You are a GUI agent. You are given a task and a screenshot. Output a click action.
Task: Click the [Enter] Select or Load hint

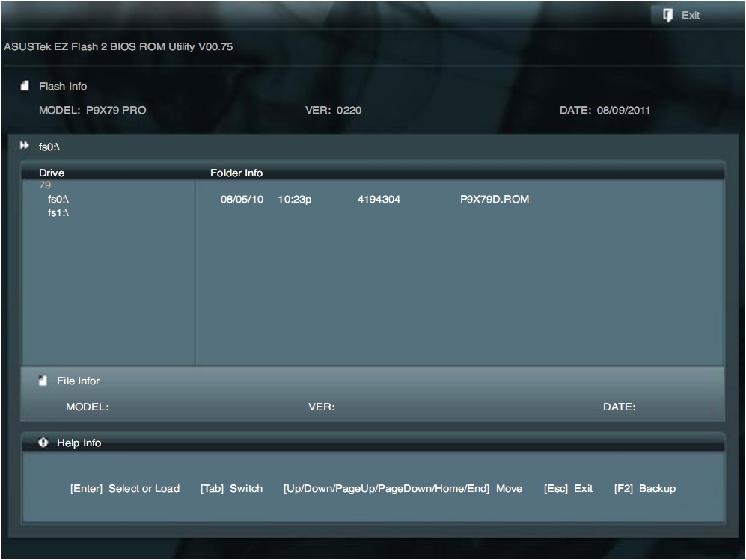[x=125, y=489]
